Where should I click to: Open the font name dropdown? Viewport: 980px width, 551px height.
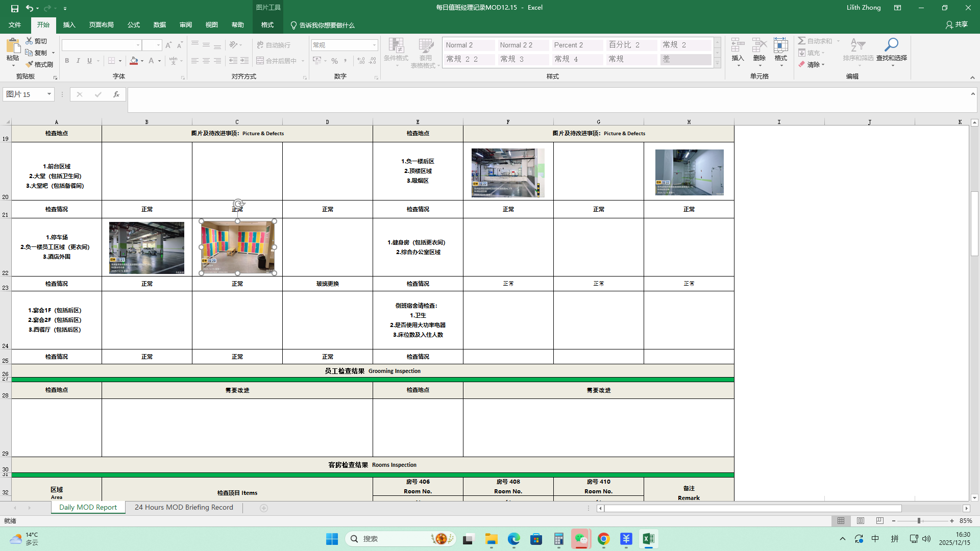(x=138, y=45)
